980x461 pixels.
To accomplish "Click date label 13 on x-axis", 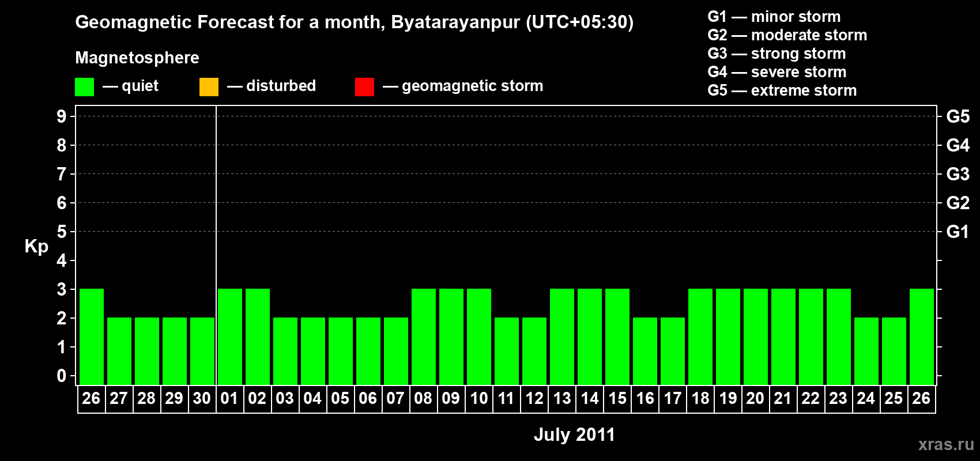I will (x=561, y=398).
